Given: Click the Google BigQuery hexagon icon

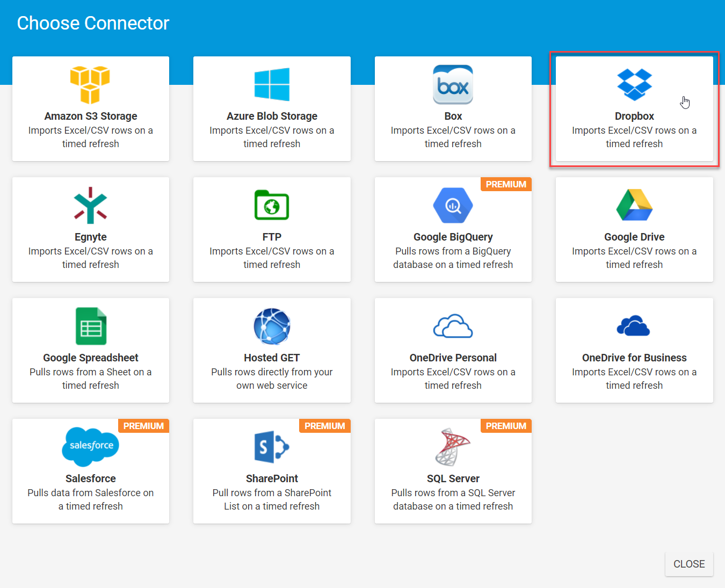Looking at the screenshot, I should [453, 205].
